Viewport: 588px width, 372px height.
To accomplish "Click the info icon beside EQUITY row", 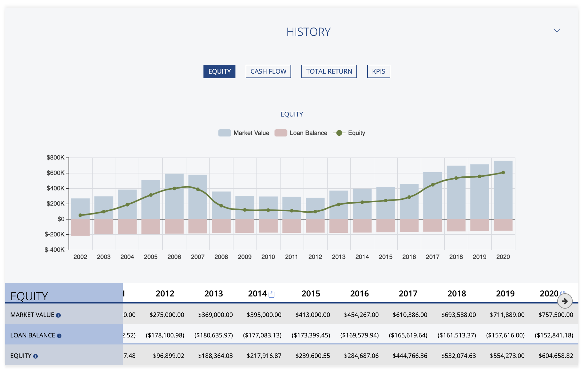I will (x=35, y=356).
